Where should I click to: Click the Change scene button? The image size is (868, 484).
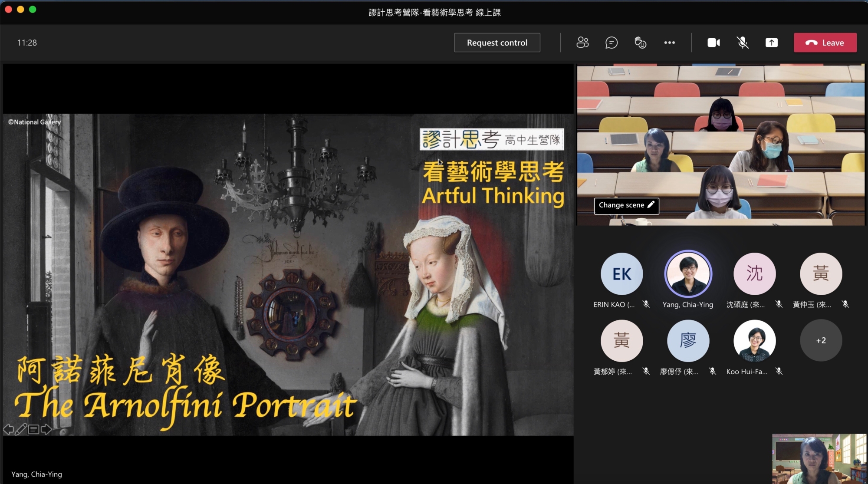point(626,205)
